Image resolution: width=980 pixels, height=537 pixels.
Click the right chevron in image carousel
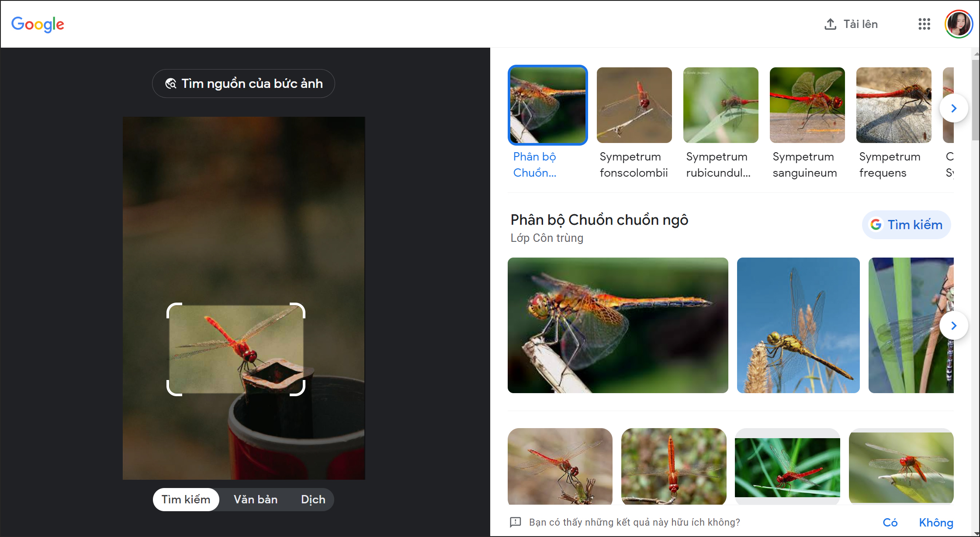pyautogui.click(x=954, y=108)
